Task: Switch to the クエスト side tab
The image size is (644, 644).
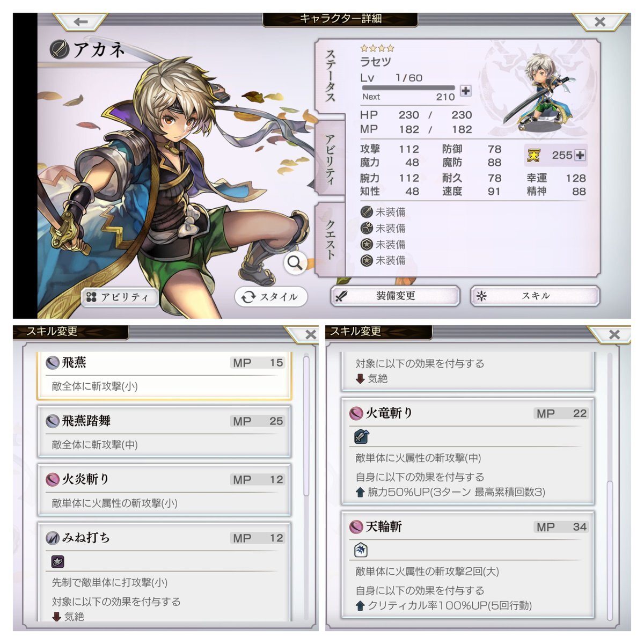Action: [330, 239]
